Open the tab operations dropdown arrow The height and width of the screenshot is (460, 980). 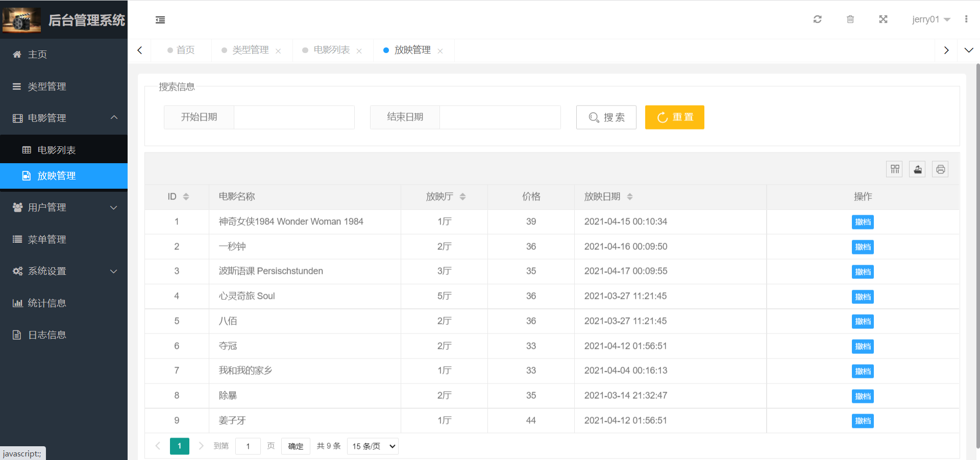(969, 50)
